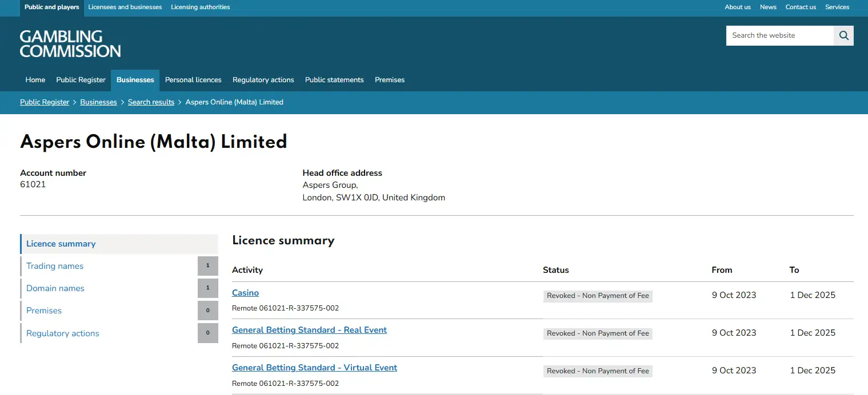This screenshot has height=395, width=868.
Task: Click the From column header
Action: coord(722,270)
